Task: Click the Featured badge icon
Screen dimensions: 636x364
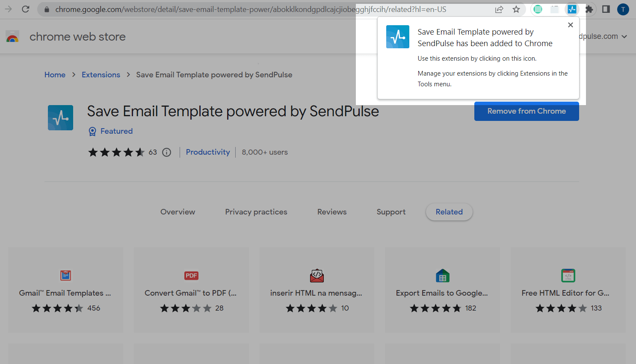Action: pos(92,131)
